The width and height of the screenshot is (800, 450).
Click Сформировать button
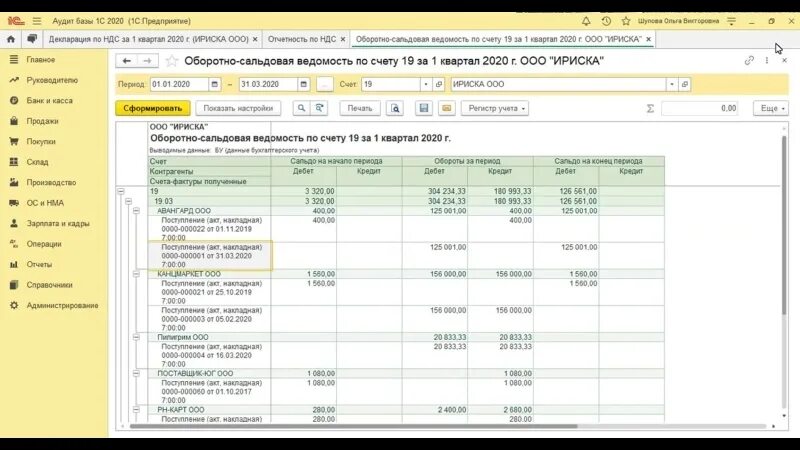coord(153,108)
